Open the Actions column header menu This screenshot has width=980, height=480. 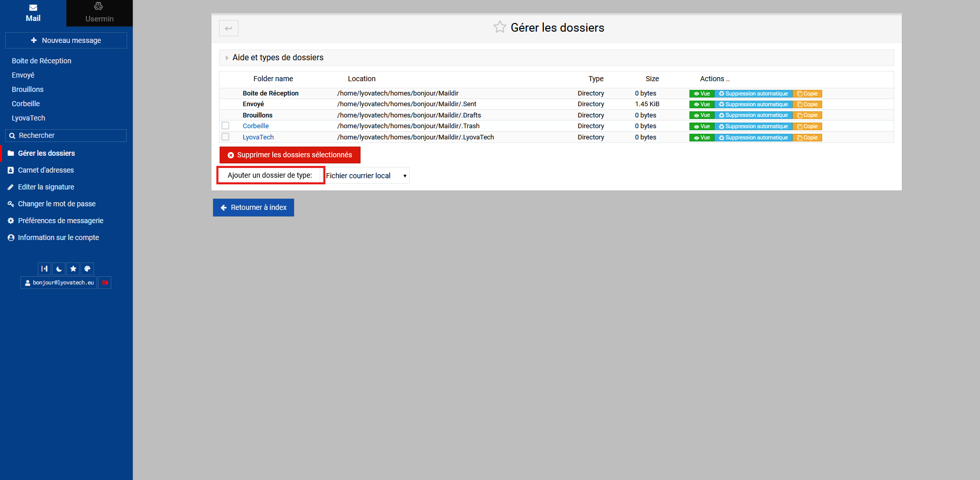tap(714, 79)
